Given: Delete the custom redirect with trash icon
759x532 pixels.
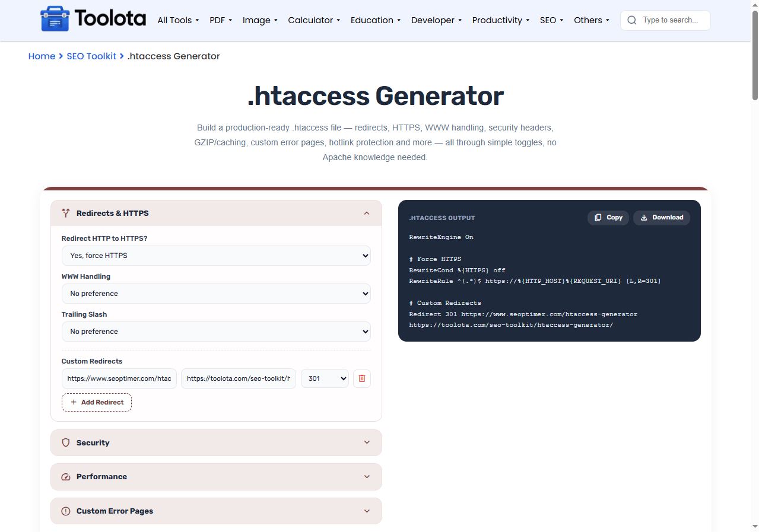Looking at the screenshot, I should (362, 378).
